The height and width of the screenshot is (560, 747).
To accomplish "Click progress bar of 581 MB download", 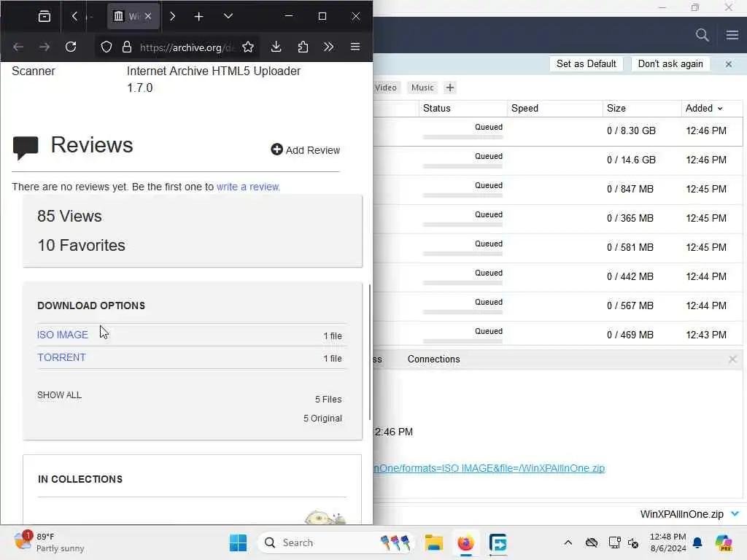I will tap(462, 254).
